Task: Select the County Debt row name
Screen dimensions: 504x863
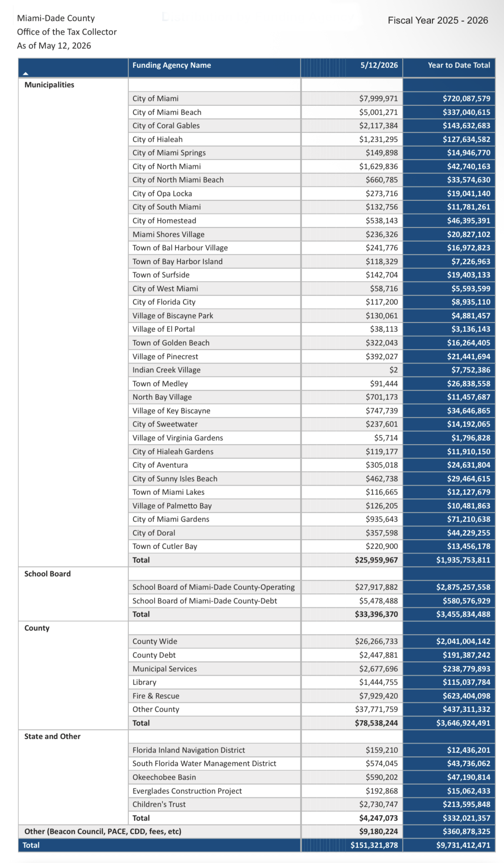Action: click(x=154, y=655)
